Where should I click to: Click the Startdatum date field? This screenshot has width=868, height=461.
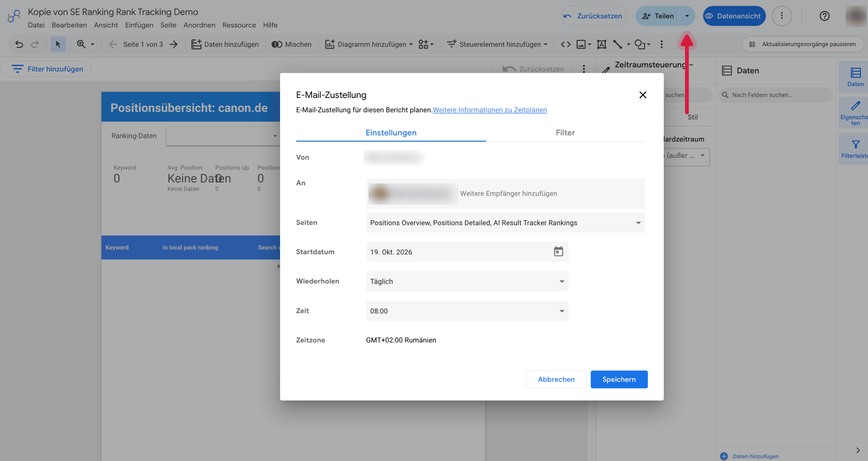click(467, 252)
